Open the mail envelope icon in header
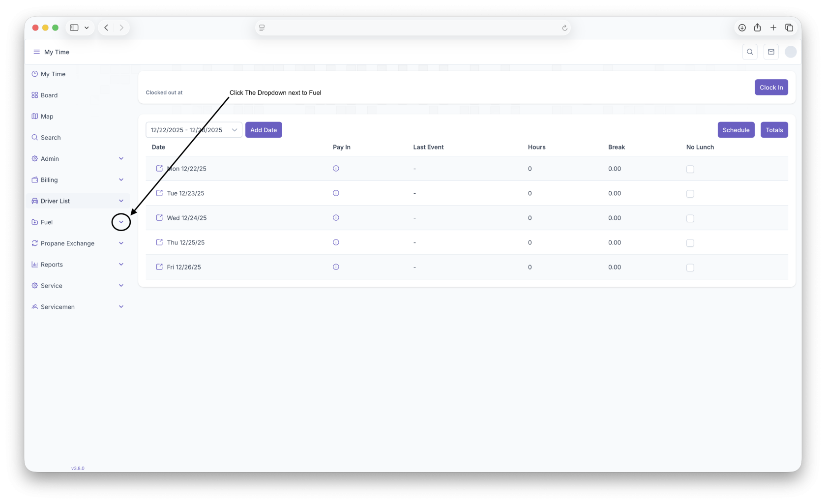 coord(771,52)
